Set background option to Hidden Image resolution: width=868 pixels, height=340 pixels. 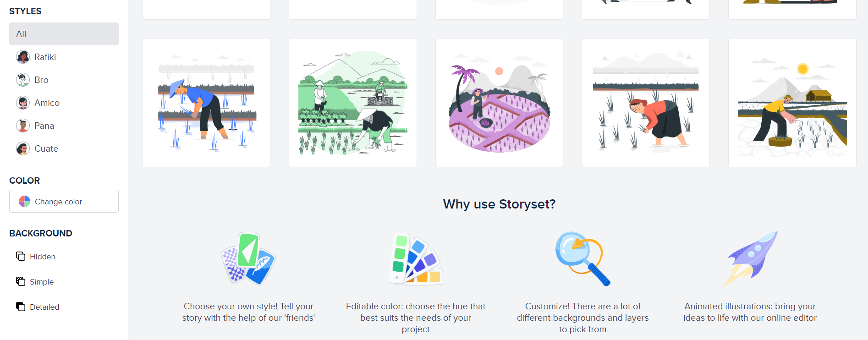[43, 257]
